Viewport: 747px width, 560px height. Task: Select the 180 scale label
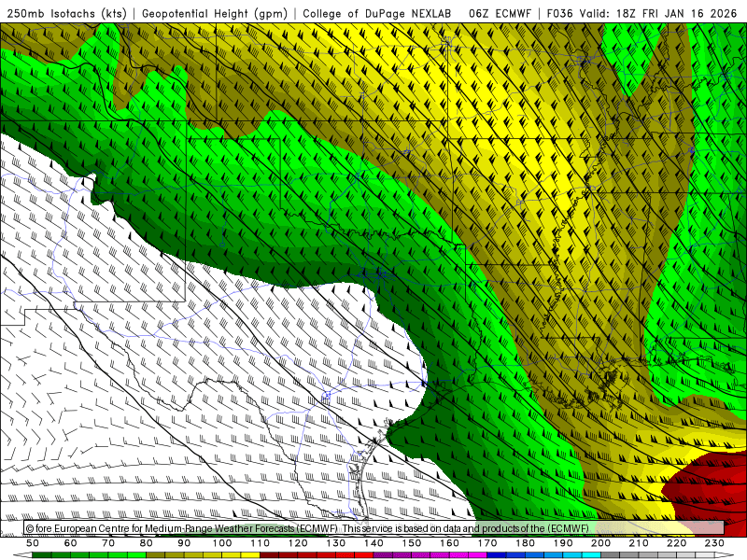click(x=525, y=543)
